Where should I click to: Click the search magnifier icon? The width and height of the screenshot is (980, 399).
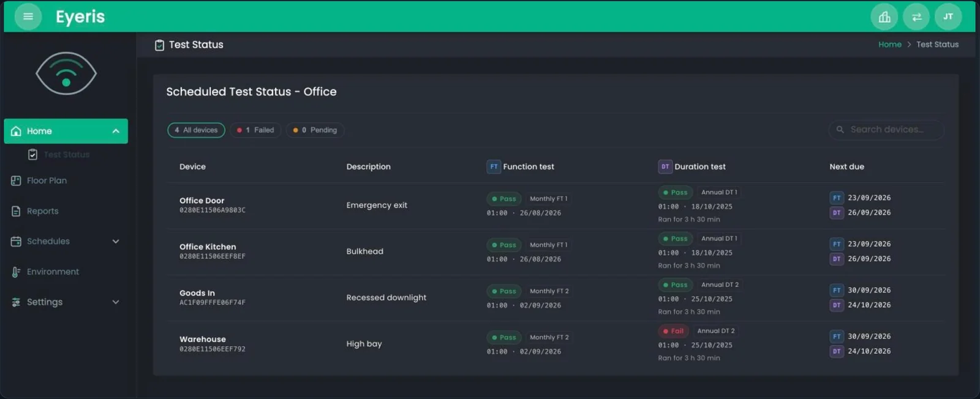(x=840, y=130)
